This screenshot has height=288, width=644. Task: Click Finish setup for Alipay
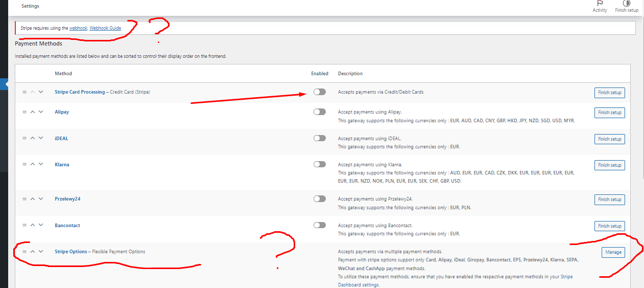coord(610,113)
